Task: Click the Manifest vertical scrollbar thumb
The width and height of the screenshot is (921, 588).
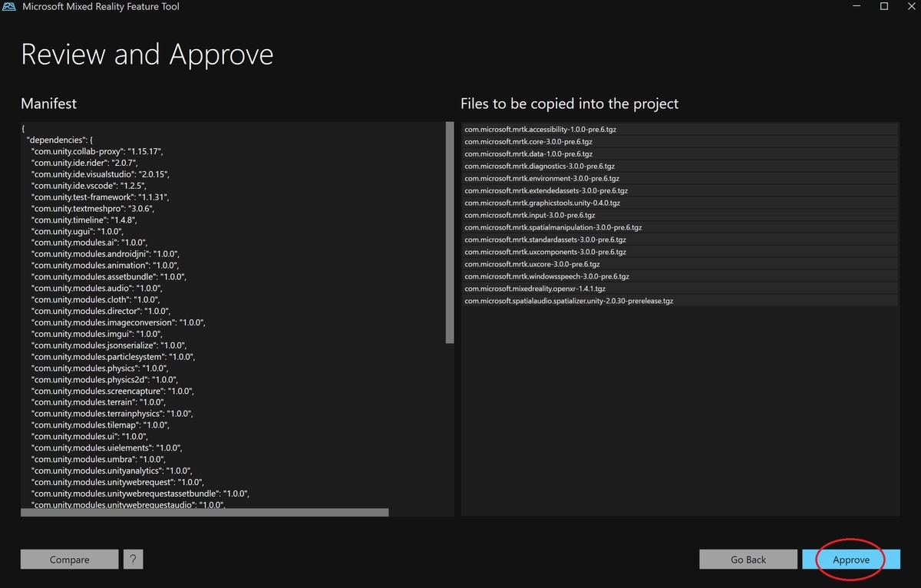Action: [x=450, y=233]
